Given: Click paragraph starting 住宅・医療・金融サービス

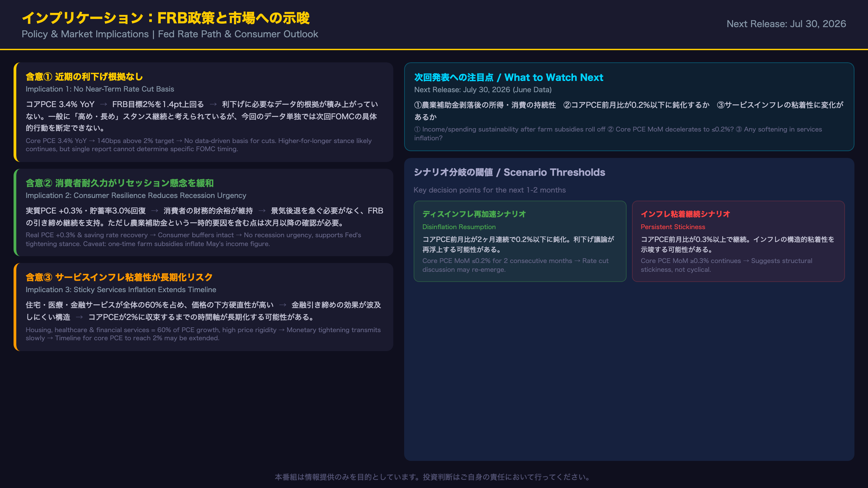Looking at the screenshot, I should click(x=203, y=311).
